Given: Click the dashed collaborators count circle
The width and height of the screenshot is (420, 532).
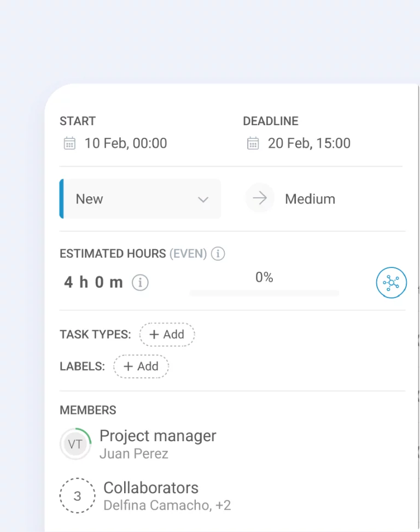Looking at the screenshot, I should pos(77,496).
